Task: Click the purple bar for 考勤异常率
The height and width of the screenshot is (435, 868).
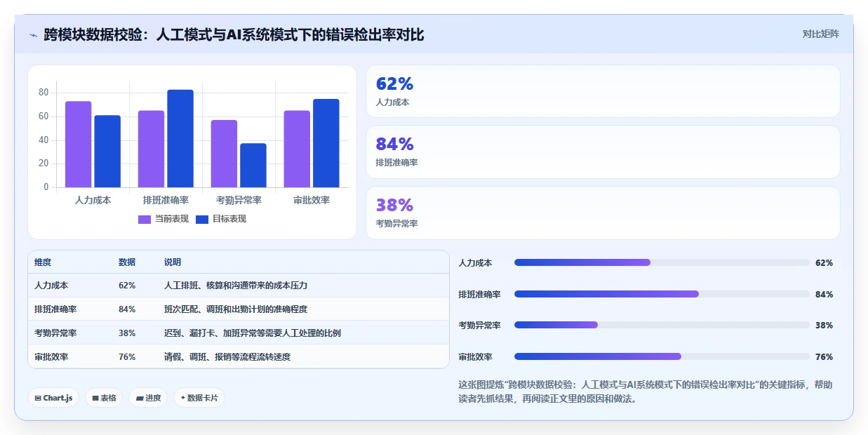Action: (225, 154)
